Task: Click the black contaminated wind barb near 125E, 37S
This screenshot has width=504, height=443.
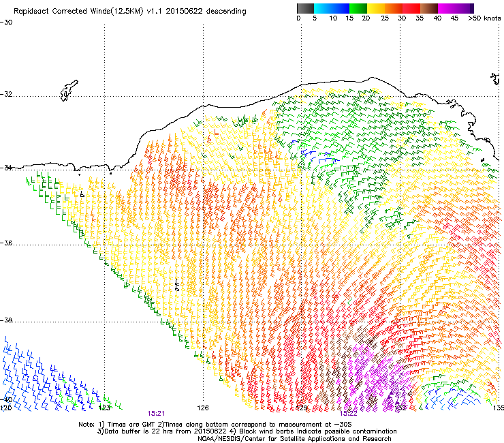Action: (x=176, y=285)
